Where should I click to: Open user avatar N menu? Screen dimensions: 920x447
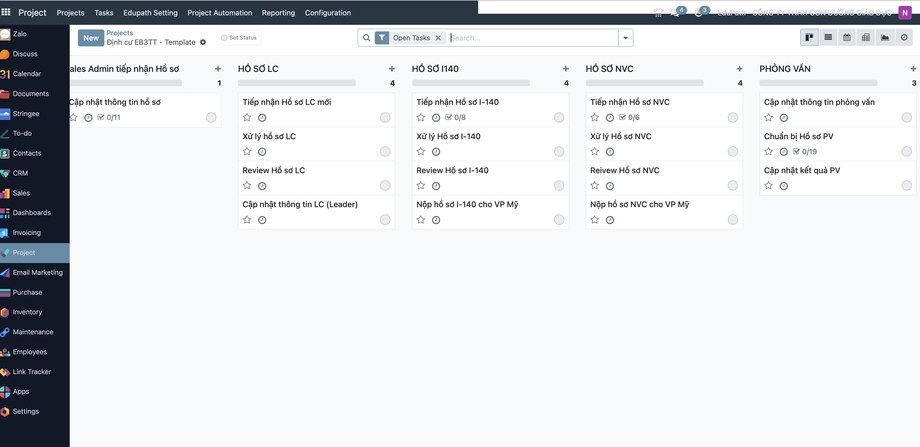click(x=905, y=13)
